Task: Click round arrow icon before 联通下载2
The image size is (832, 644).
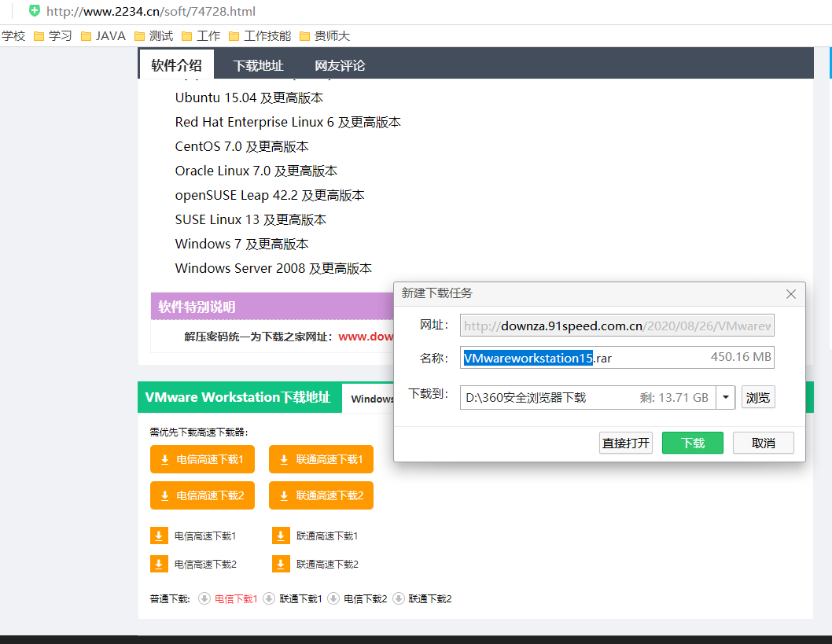Action: click(x=398, y=599)
